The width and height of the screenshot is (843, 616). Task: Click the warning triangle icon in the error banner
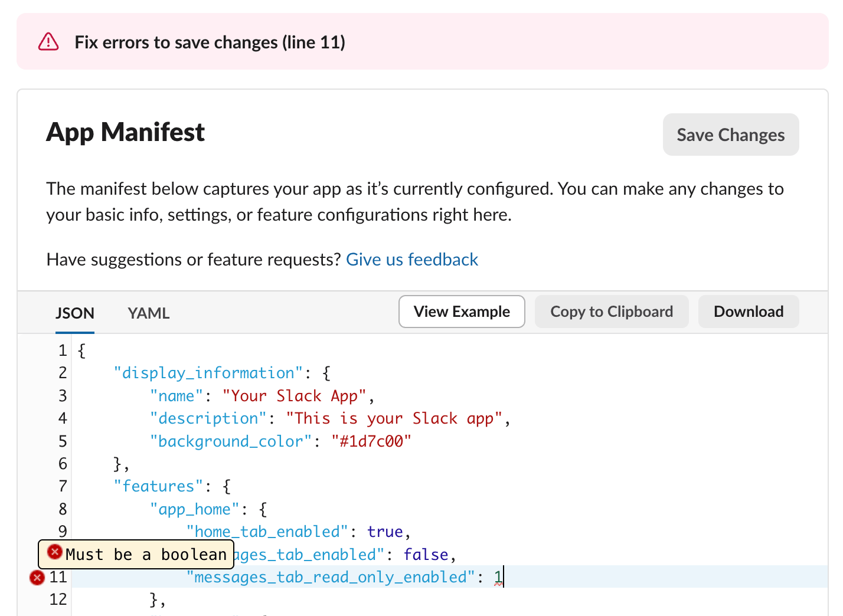tap(48, 42)
